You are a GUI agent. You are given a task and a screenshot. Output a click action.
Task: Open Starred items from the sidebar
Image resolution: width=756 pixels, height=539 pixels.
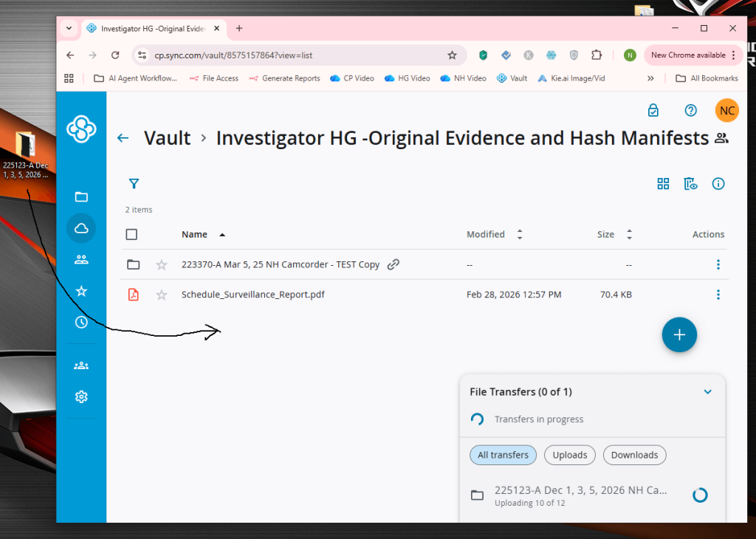point(80,290)
